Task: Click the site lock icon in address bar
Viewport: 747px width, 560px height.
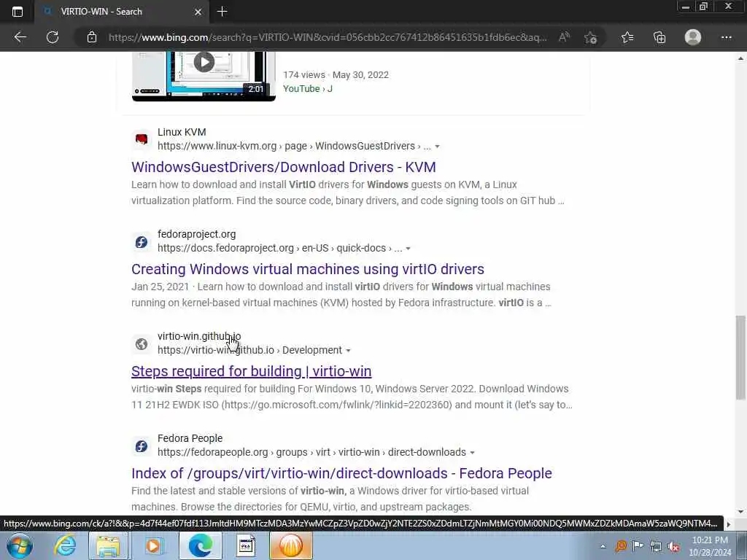Action: click(92, 37)
